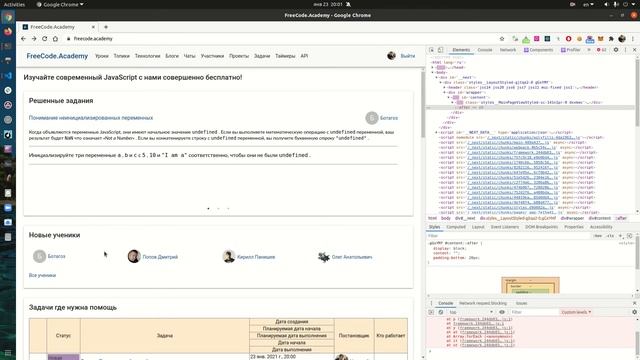Viewport: 640px width, 360px height.
Task: Open the Таймеры menu item
Action: coord(285,56)
